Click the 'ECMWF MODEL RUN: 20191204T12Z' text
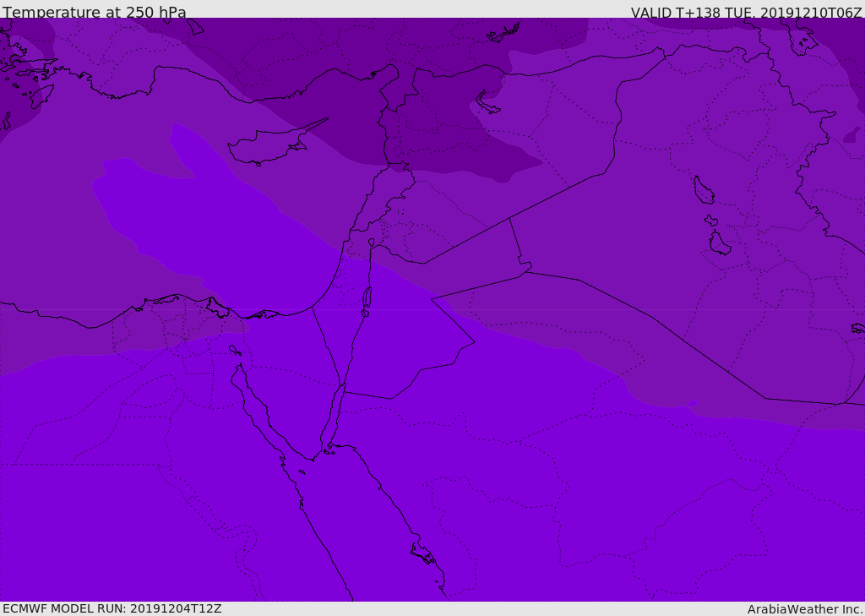The width and height of the screenshot is (865, 616). click(x=112, y=608)
